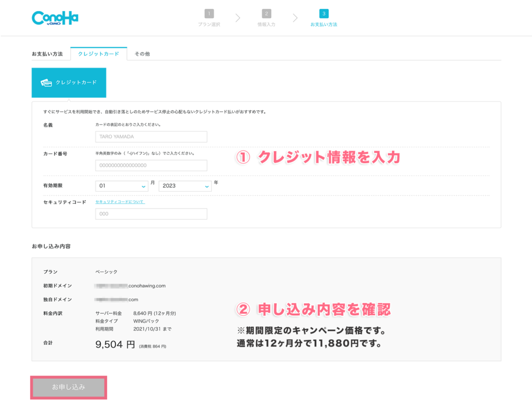The height and width of the screenshot is (413, 532).
Task: Click the ConoHa by GMO logo
Action: (x=55, y=18)
